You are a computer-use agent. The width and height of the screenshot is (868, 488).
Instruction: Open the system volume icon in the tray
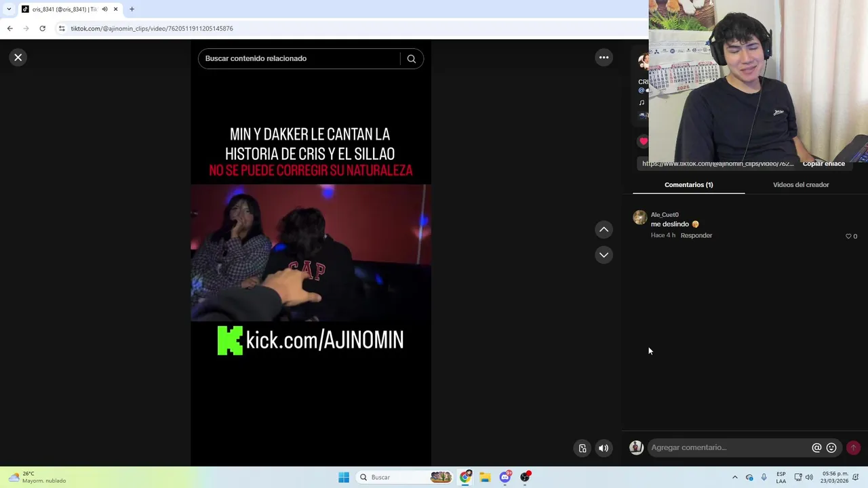[x=809, y=477]
